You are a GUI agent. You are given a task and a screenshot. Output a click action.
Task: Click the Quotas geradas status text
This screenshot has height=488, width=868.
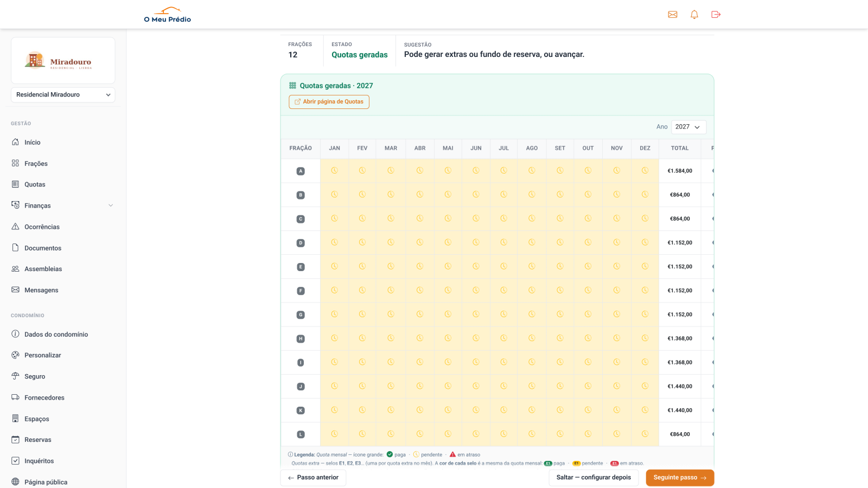(360, 55)
